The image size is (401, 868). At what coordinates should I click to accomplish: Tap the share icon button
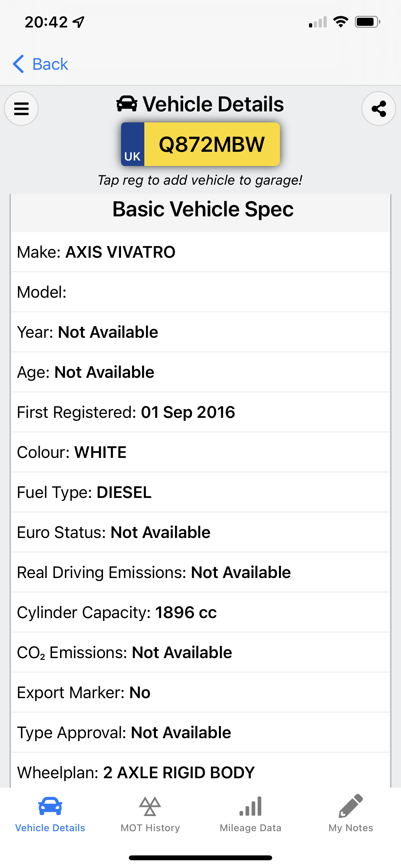tap(378, 108)
